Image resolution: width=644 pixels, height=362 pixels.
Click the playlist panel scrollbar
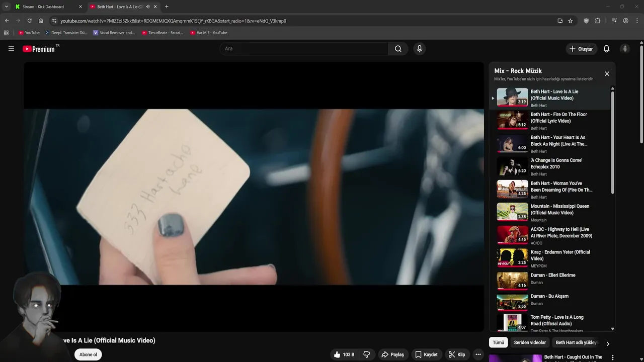[612, 142]
